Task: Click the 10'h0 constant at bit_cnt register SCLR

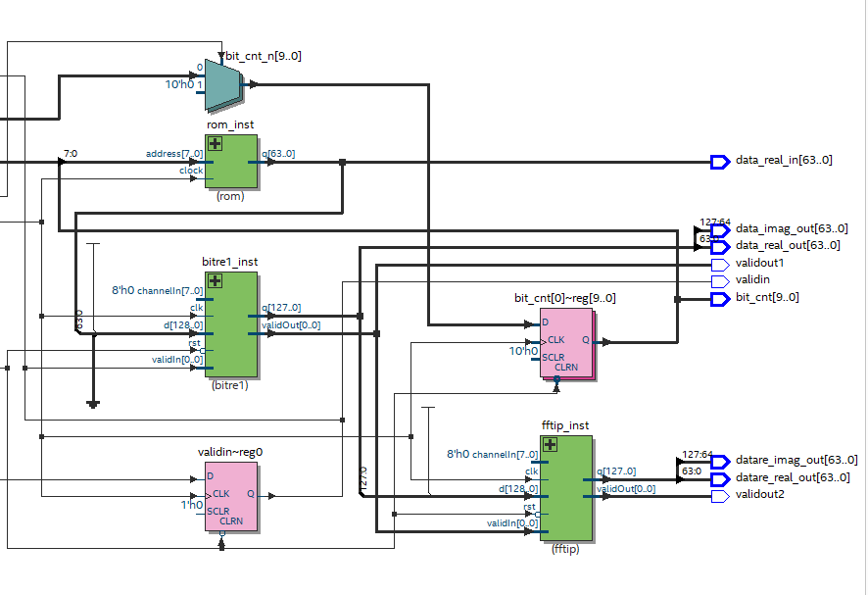Action: [523, 351]
